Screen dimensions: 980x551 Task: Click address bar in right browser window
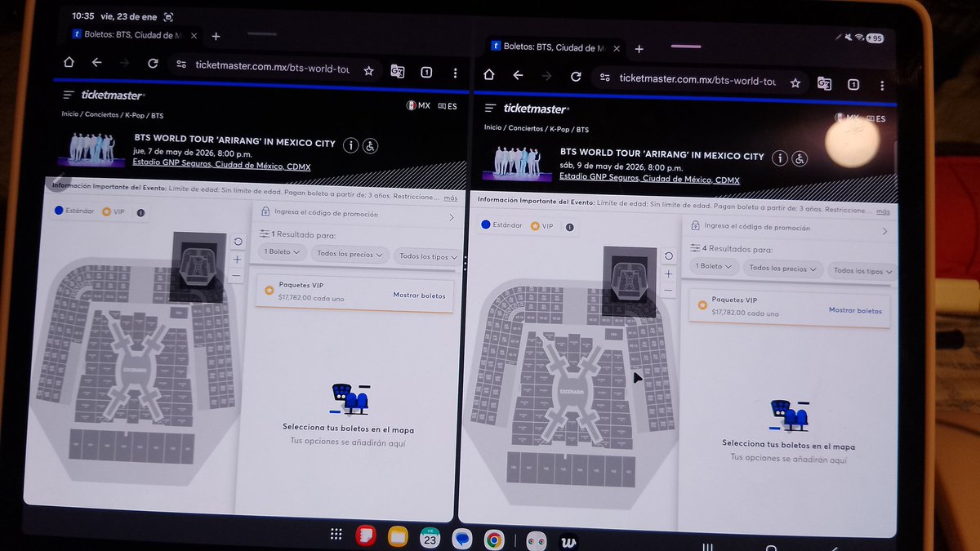point(697,79)
